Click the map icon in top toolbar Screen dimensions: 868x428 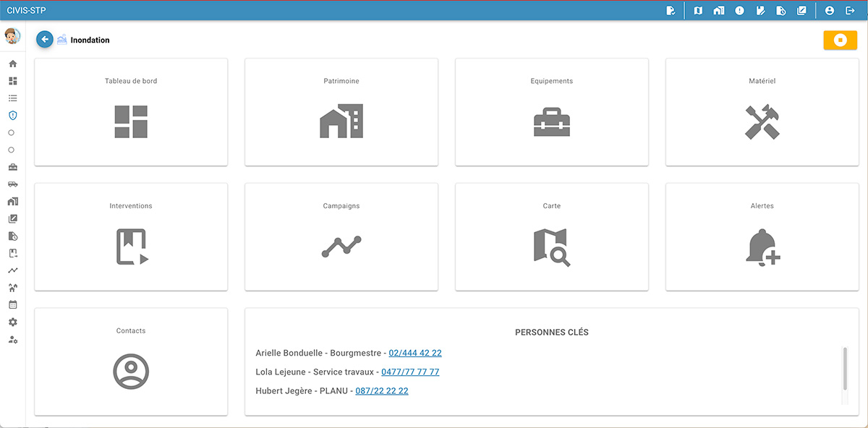pos(698,11)
